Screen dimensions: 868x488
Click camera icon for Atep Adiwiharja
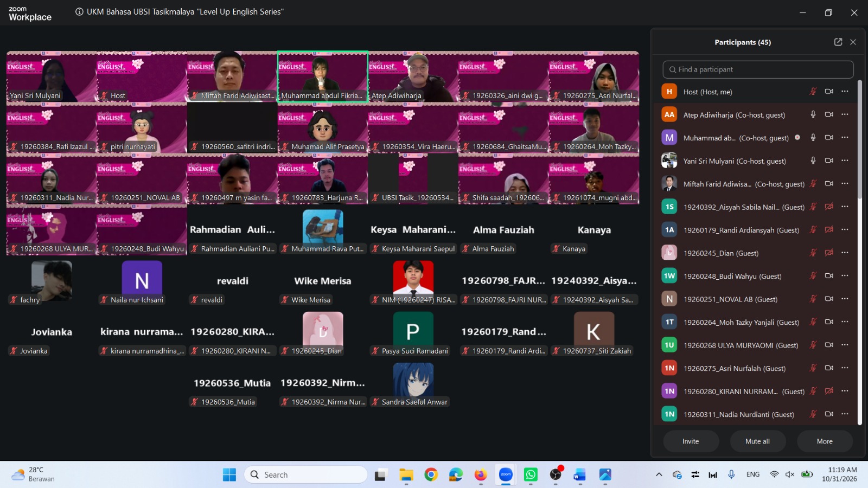pyautogui.click(x=829, y=114)
